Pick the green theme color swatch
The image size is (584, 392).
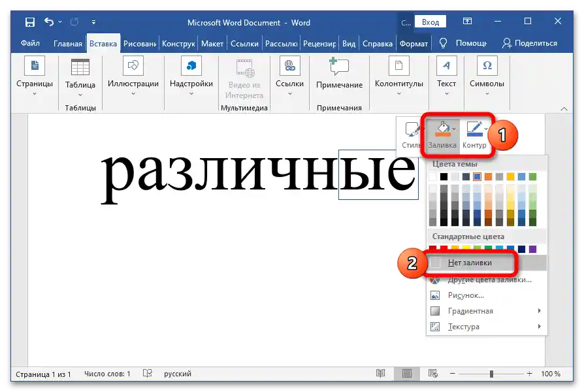(532, 176)
